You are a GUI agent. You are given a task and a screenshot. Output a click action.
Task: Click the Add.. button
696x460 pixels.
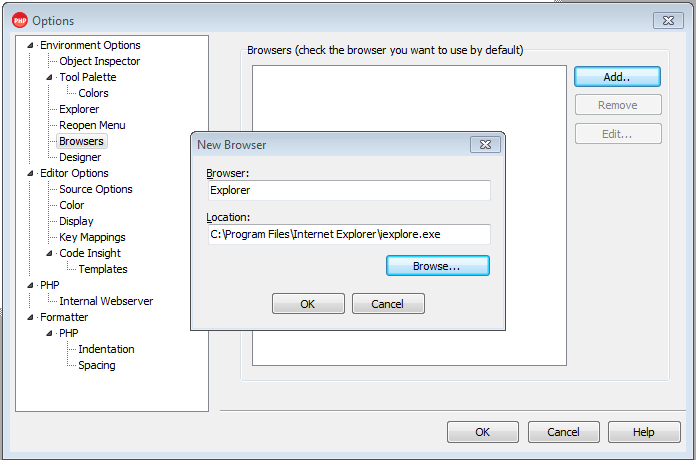point(617,77)
